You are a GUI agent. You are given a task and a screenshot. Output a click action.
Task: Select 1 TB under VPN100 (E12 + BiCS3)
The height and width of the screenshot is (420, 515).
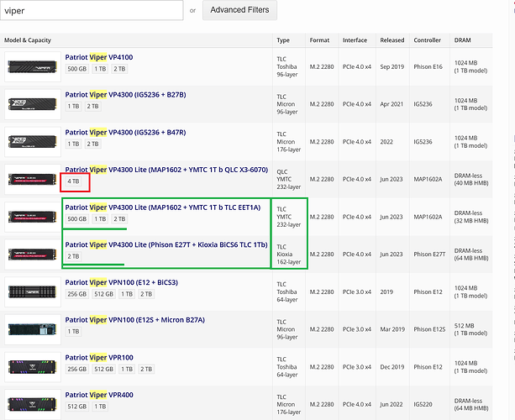click(x=127, y=294)
